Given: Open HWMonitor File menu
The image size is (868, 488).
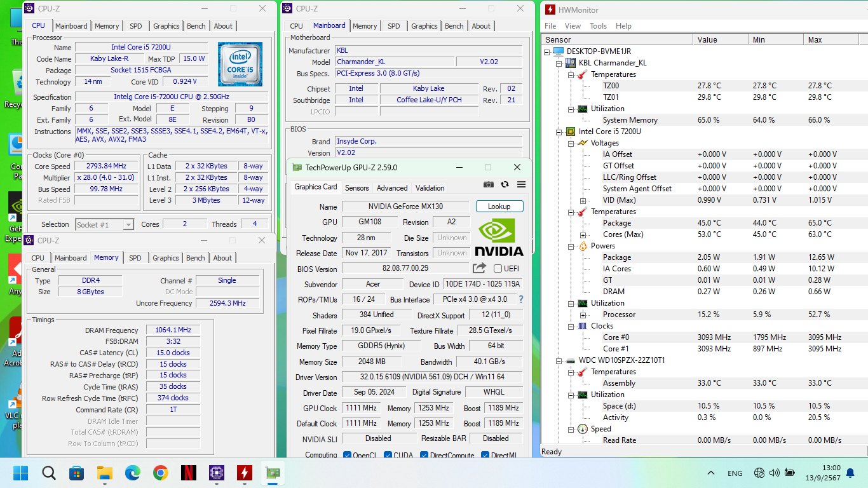Looking at the screenshot, I should click(550, 26).
